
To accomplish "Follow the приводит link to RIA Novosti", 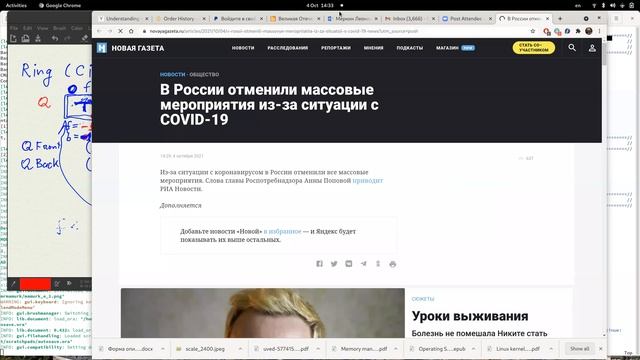I will (x=368, y=180).
